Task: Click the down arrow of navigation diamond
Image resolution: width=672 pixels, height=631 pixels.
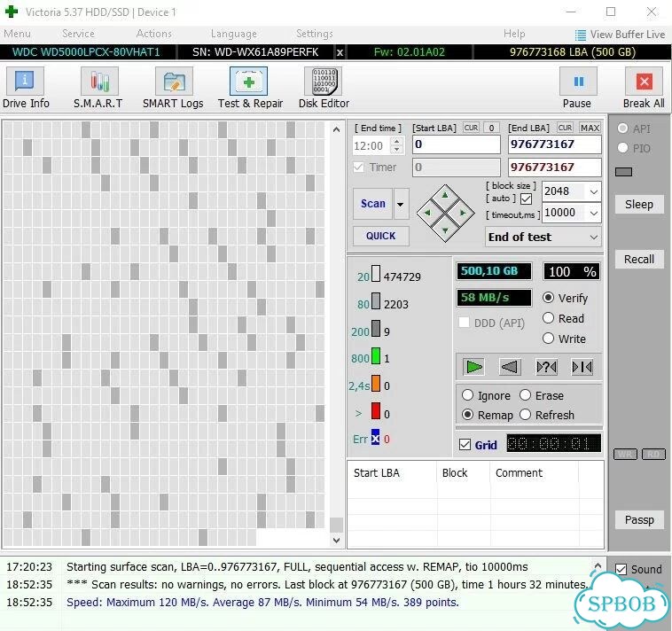Action: click(445, 230)
